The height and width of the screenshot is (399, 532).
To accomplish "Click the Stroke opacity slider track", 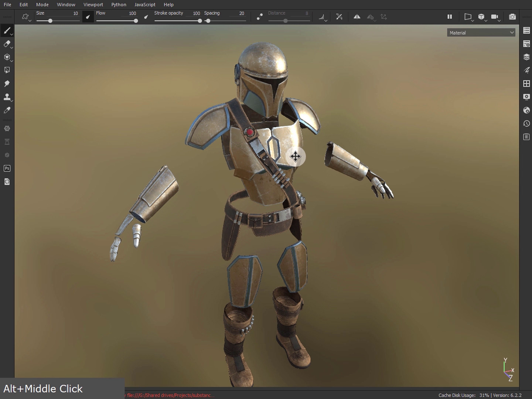I will 177,21.
